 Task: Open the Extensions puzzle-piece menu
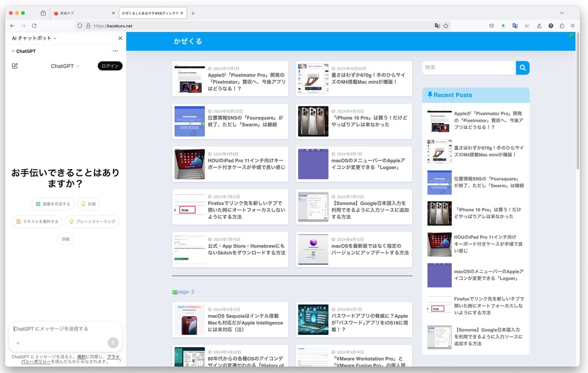coord(563,26)
